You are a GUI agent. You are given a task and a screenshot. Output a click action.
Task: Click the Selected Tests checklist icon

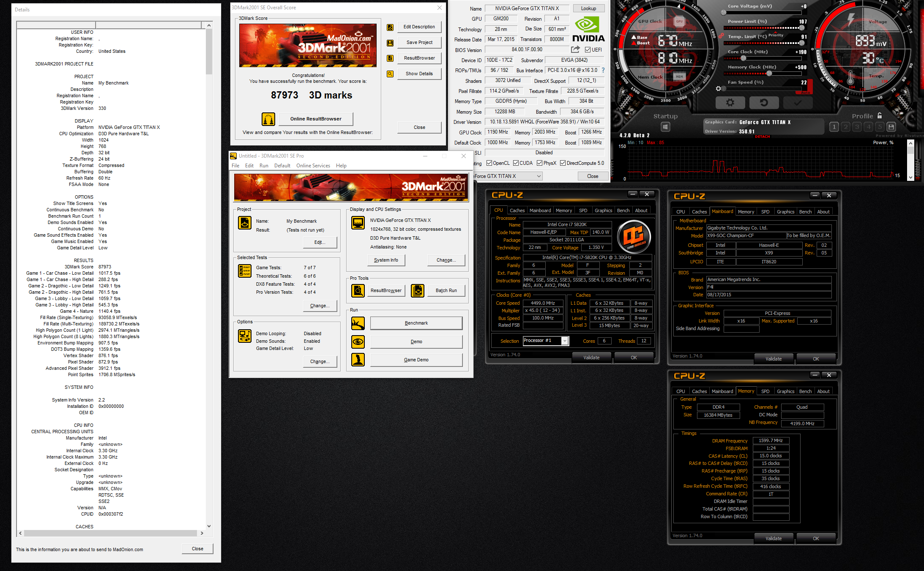[x=245, y=270]
